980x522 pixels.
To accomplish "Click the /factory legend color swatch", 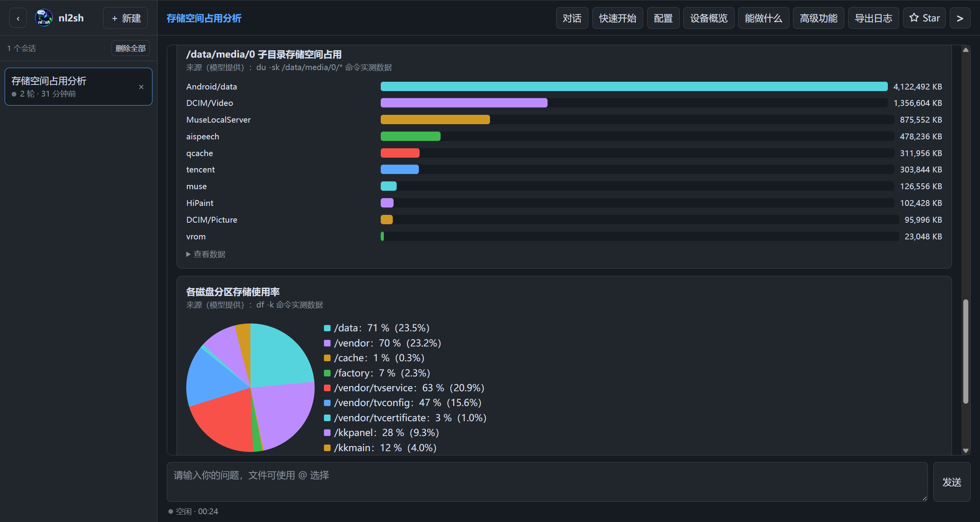I will point(327,373).
